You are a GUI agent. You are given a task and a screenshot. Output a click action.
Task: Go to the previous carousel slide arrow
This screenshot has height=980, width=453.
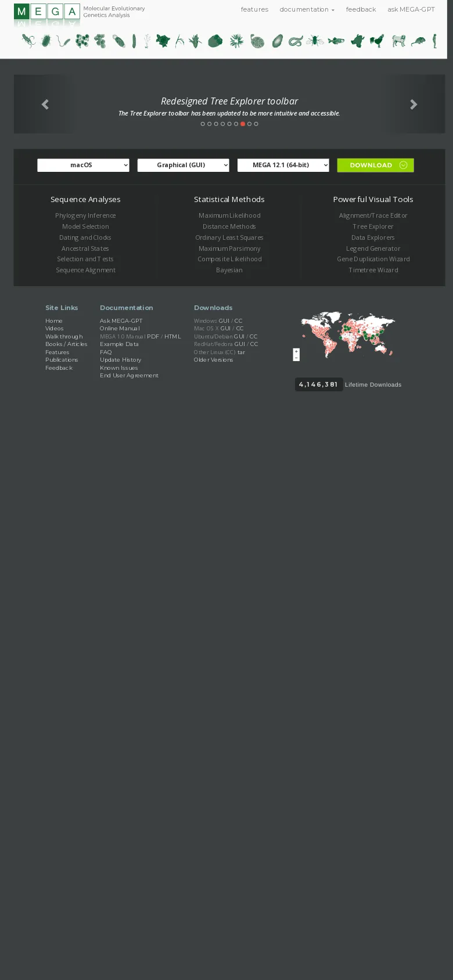coord(45,105)
